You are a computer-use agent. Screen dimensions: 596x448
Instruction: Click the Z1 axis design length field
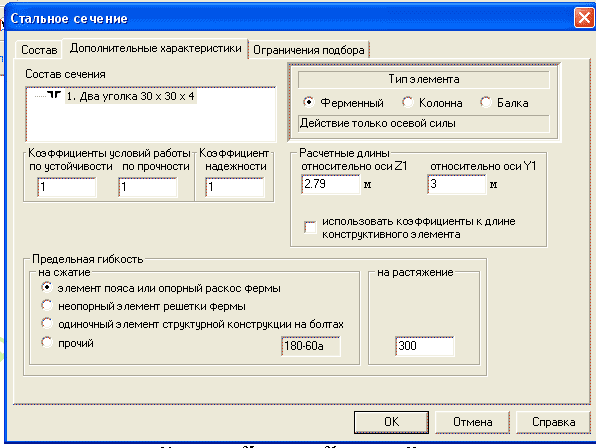330,184
